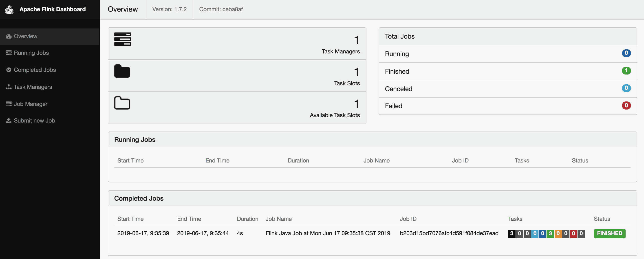Click the Failed row in Total Jobs
644x259 pixels.
coord(507,106)
